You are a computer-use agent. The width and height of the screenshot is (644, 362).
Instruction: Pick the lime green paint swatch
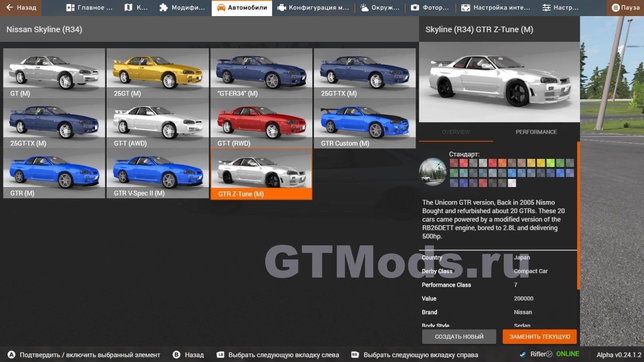tap(550, 163)
